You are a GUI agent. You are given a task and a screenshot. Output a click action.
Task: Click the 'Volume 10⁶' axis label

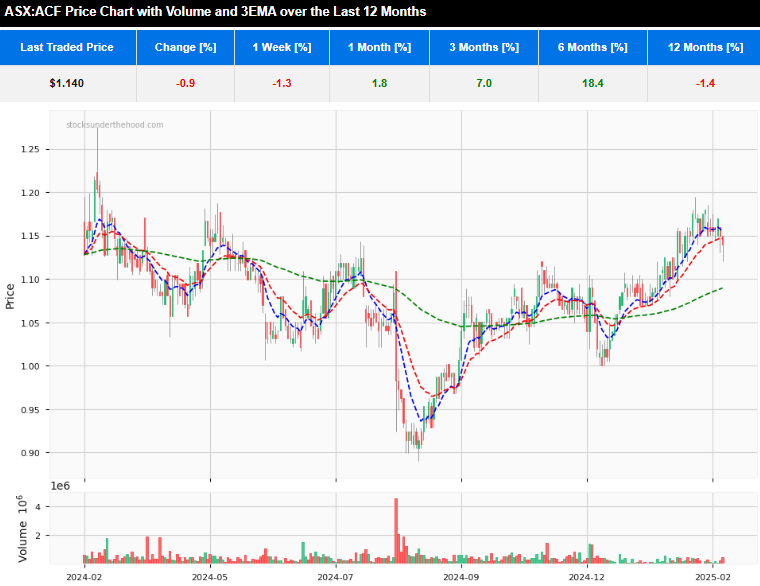[22, 529]
